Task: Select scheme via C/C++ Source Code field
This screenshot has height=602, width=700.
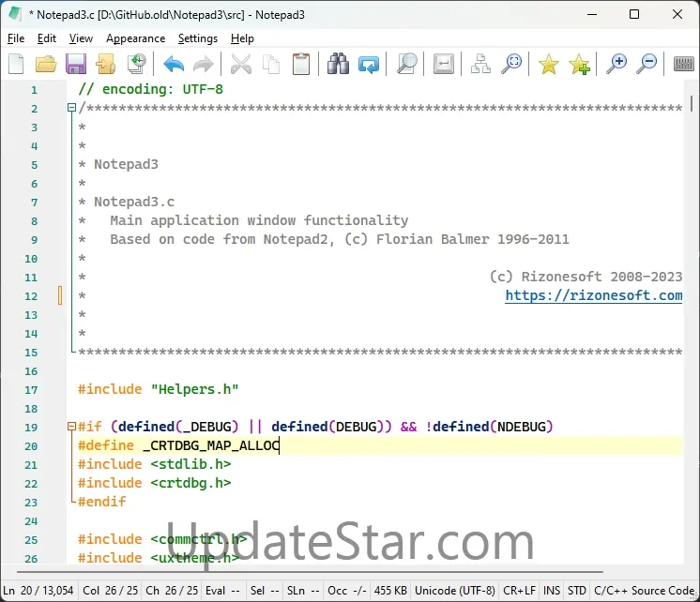Action: click(644, 591)
